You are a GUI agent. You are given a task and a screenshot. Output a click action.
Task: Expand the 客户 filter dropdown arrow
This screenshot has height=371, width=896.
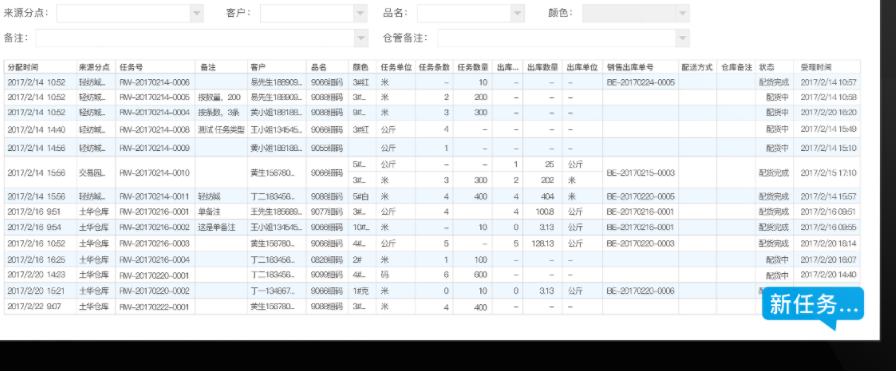point(360,13)
